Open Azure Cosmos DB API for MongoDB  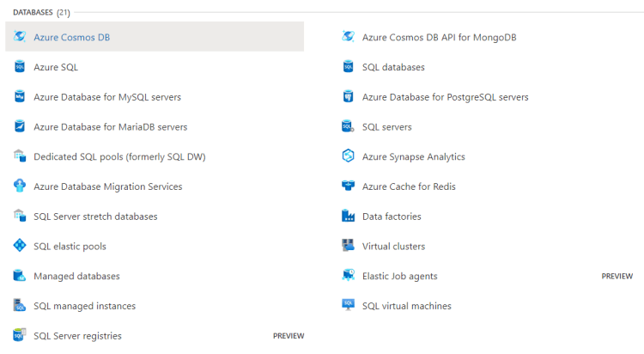pos(439,38)
